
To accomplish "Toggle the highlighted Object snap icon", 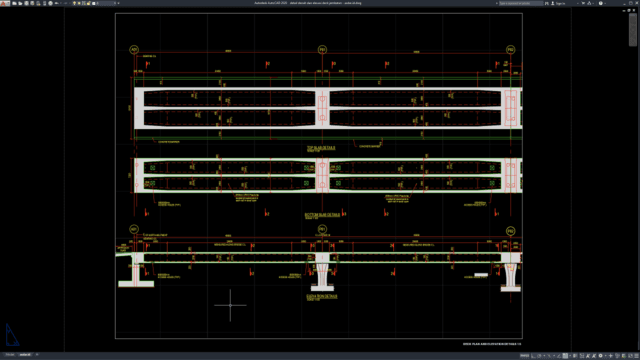I will [565, 356].
